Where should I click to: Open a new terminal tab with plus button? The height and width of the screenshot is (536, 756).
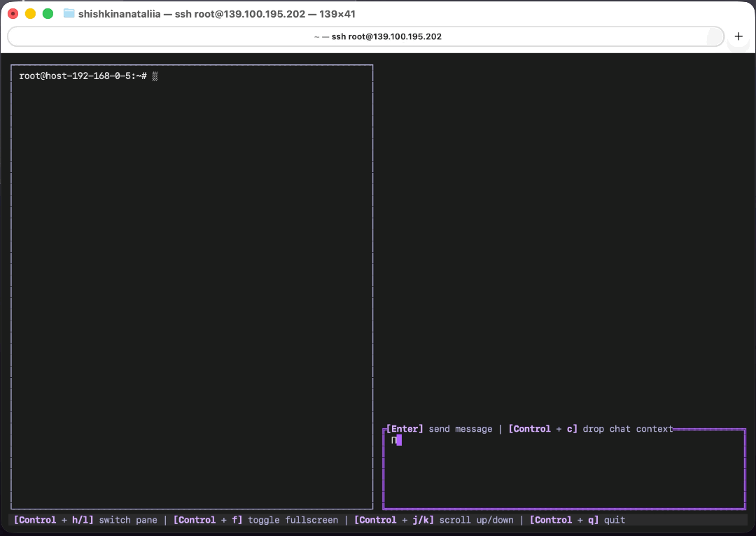pyautogui.click(x=738, y=36)
